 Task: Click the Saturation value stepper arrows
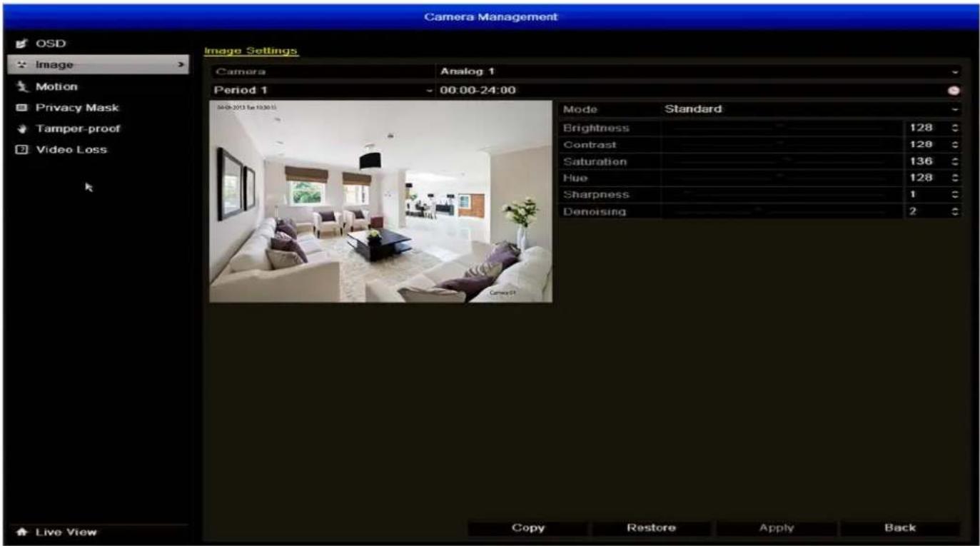954,161
